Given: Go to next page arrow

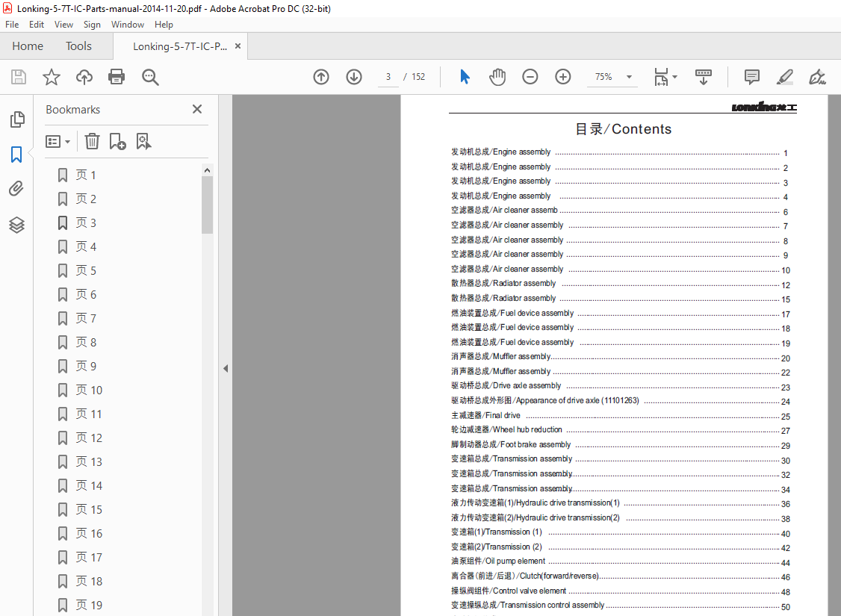Looking at the screenshot, I should [354, 77].
